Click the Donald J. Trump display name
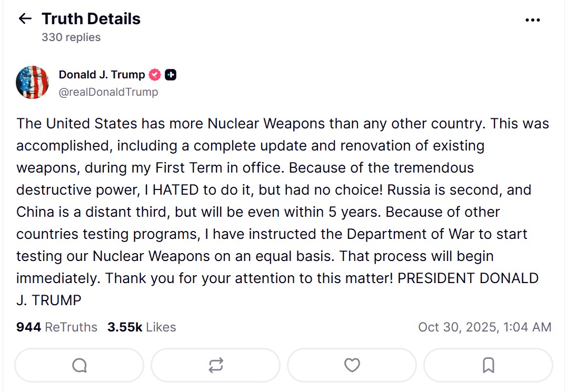567x392 pixels. 102,75
